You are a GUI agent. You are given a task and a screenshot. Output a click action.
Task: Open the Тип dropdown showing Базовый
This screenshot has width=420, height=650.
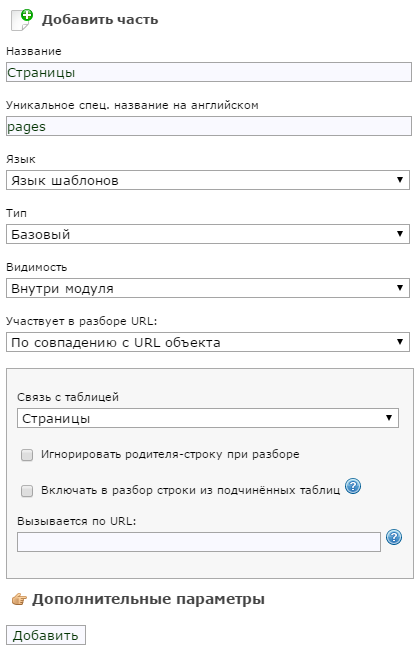(x=208, y=234)
